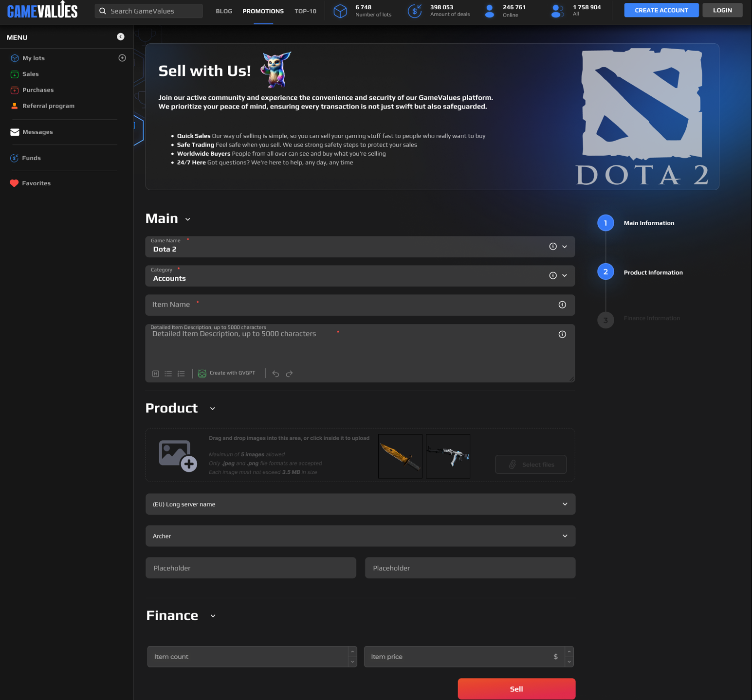This screenshot has width=752, height=700.
Task: Decrease Item price stepper
Action: [x=569, y=662]
